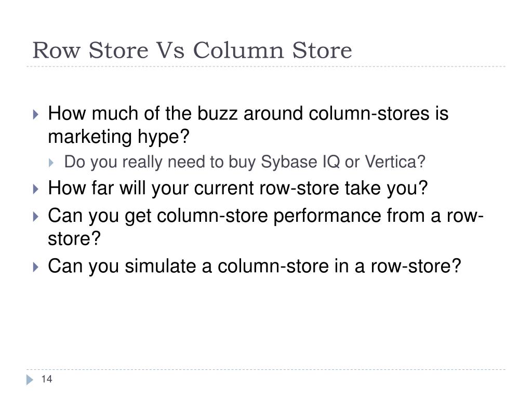Viewport: 532px width, 399px height.
Task: Click the words "Row Store" in the title
Action: (x=90, y=50)
